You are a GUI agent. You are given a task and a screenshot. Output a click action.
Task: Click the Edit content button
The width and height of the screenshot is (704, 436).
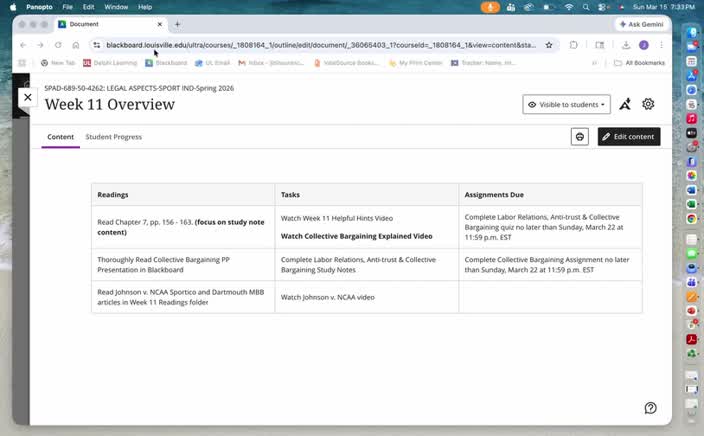[x=629, y=137]
